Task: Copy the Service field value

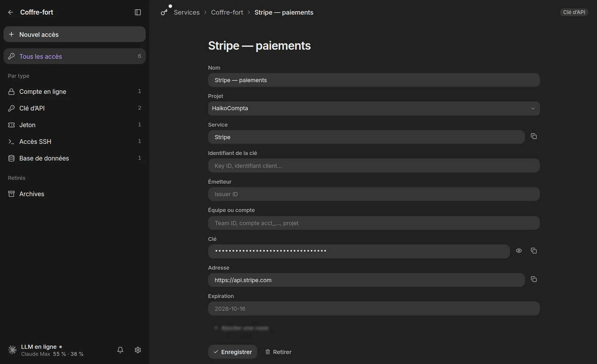Action: click(534, 136)
